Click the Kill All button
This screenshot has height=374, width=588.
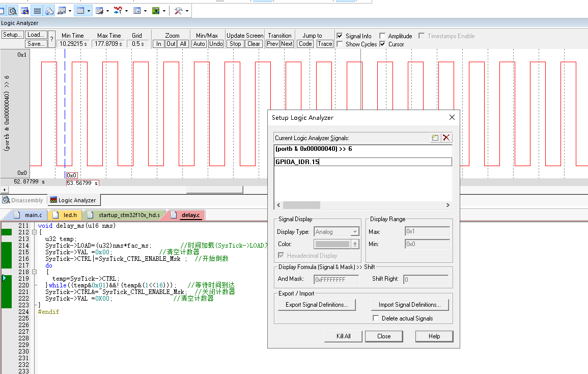[344, 336]
